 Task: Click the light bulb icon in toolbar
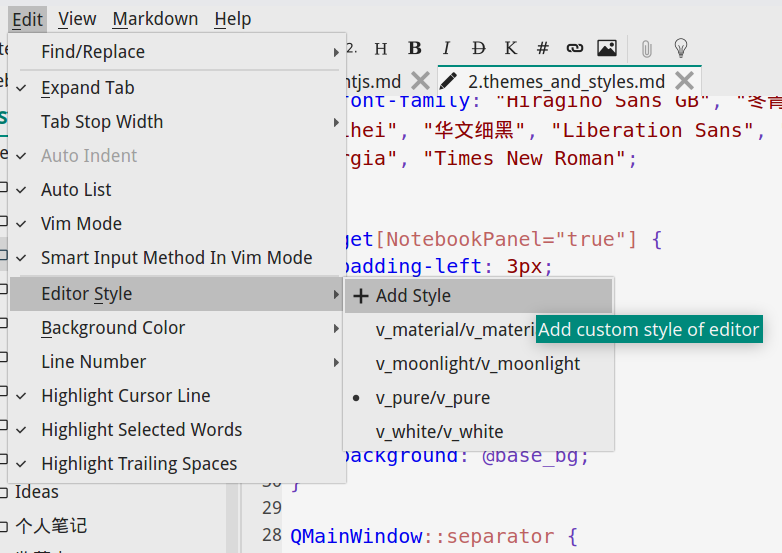(681, 48)
